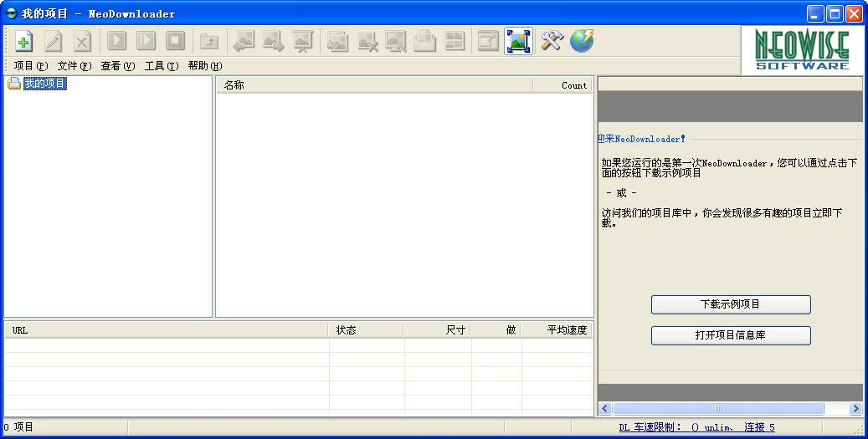Click the Previous image left-arrow icon
The image size is (868, 439).
point(244,41)
